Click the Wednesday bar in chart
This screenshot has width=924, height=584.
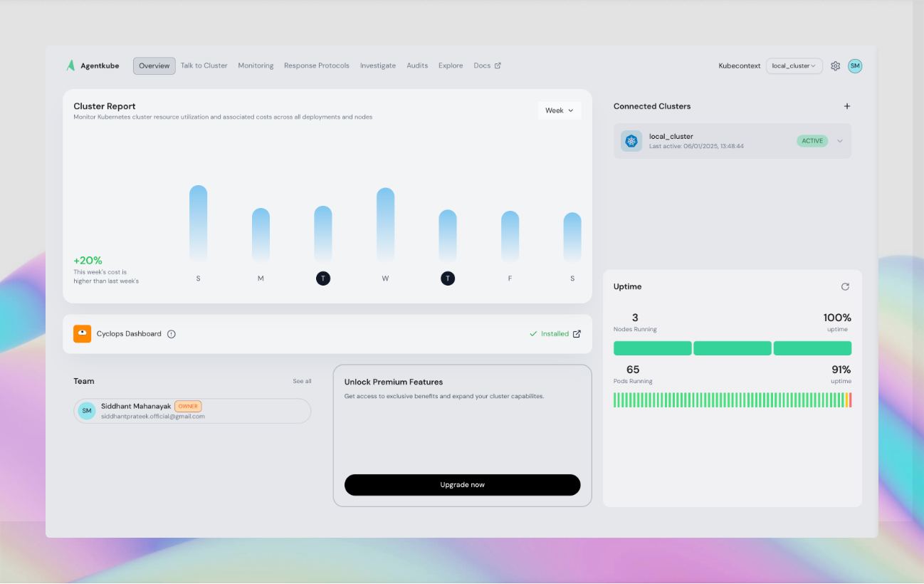tap(385, 225)
